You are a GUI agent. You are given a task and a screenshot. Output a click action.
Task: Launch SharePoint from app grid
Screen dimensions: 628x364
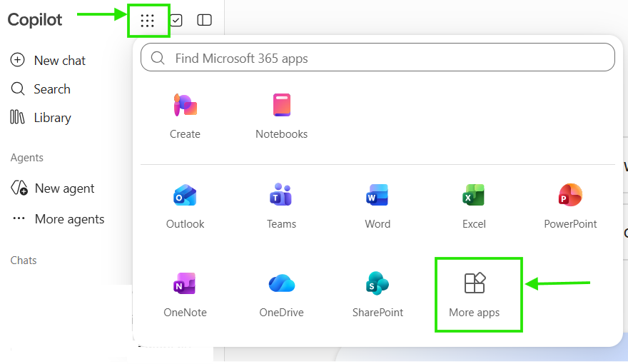click(378, 295)
